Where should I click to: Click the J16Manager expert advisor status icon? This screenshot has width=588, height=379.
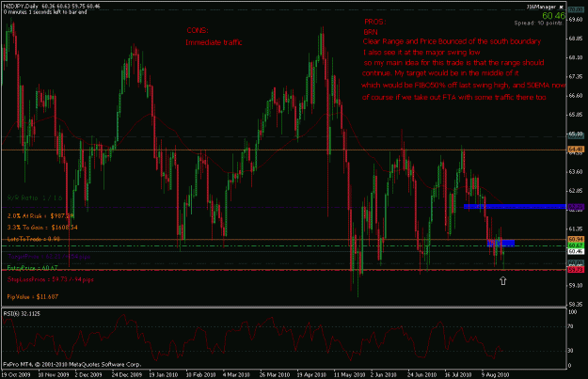click(561, 7)
